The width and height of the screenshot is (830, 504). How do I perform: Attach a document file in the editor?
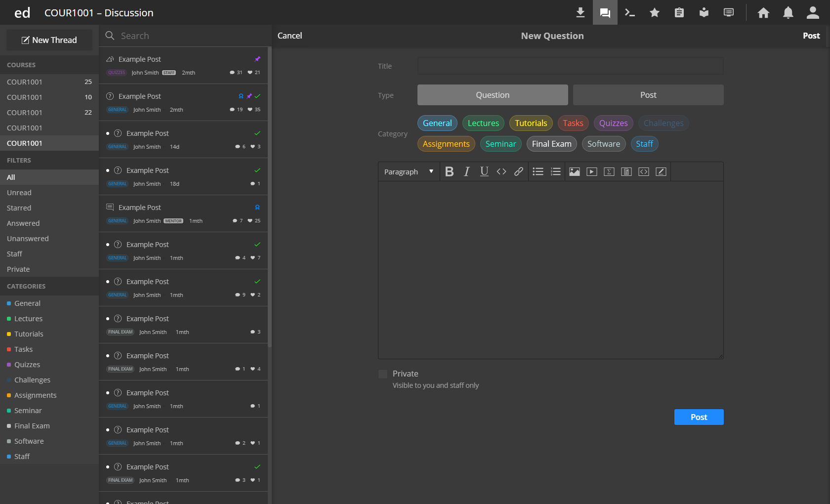(626, 171)
